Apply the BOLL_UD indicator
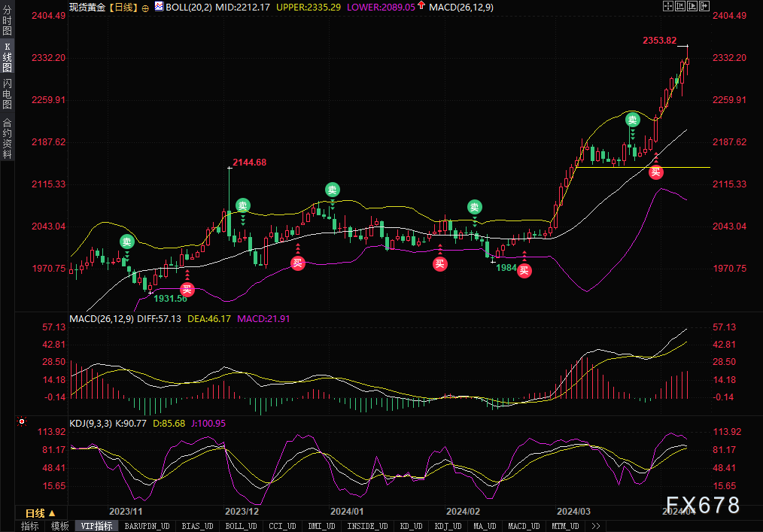 (x=241, y=526)
